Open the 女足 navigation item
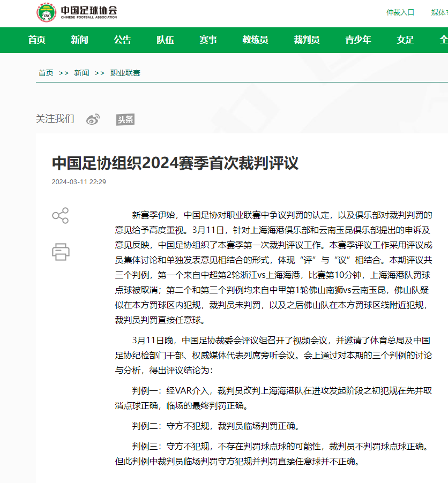The height and width of the screenshot is (483, 448). pyautogui.click(x=405, y=40)
